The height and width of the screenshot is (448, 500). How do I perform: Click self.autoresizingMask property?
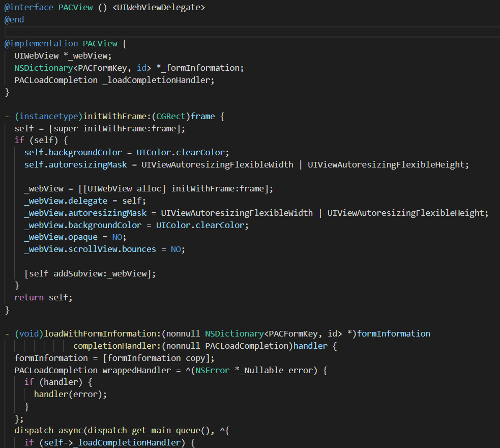76,164
